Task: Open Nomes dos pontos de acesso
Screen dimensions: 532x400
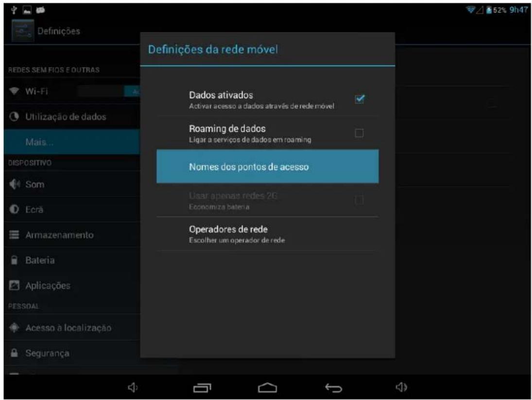Action: pos(267,166)
